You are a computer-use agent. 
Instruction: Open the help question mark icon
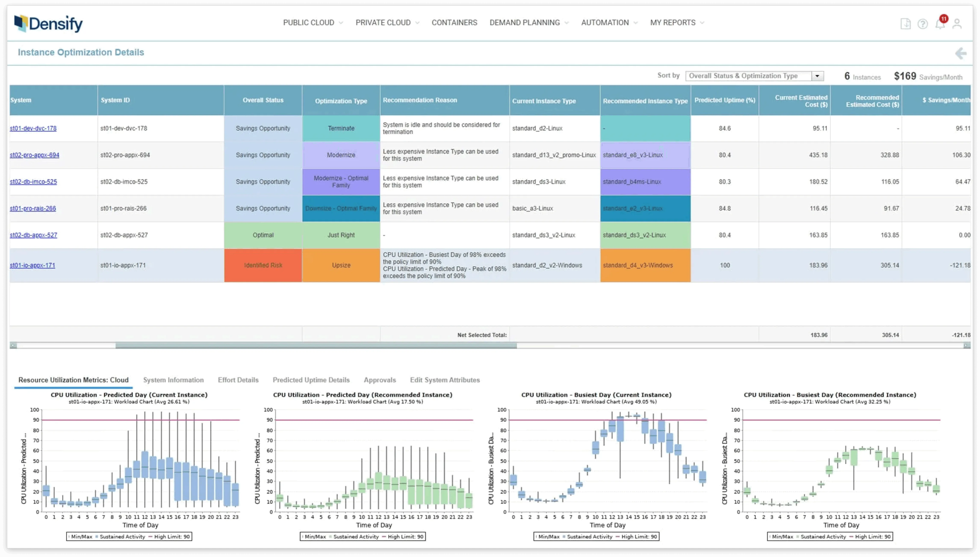(922, 24)
